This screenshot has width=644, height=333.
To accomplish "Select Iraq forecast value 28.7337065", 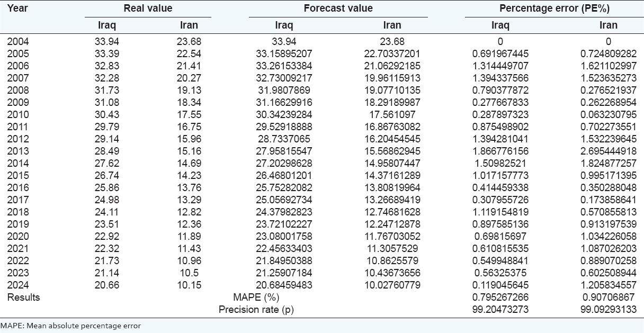I will point(286,139).
